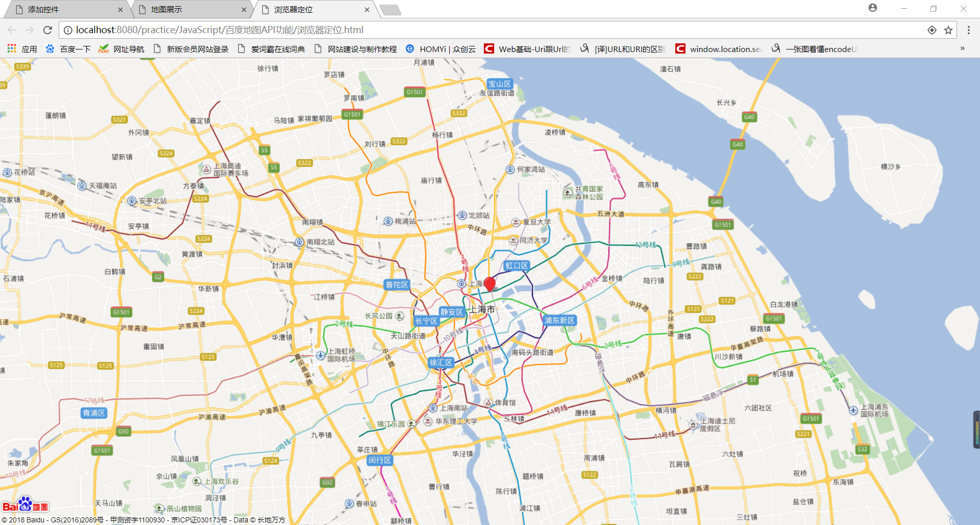
Task: Click the 上海欢乐谷 park icon
Action: click(197, 481)
